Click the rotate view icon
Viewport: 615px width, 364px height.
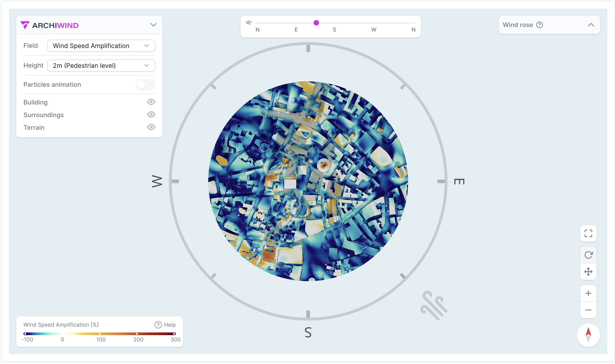pyautogui.click(x=588, y=255)
